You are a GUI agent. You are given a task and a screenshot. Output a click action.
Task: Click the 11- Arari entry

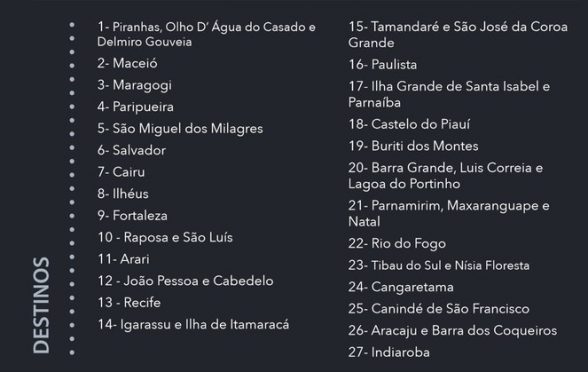click(x=123, y=259)
